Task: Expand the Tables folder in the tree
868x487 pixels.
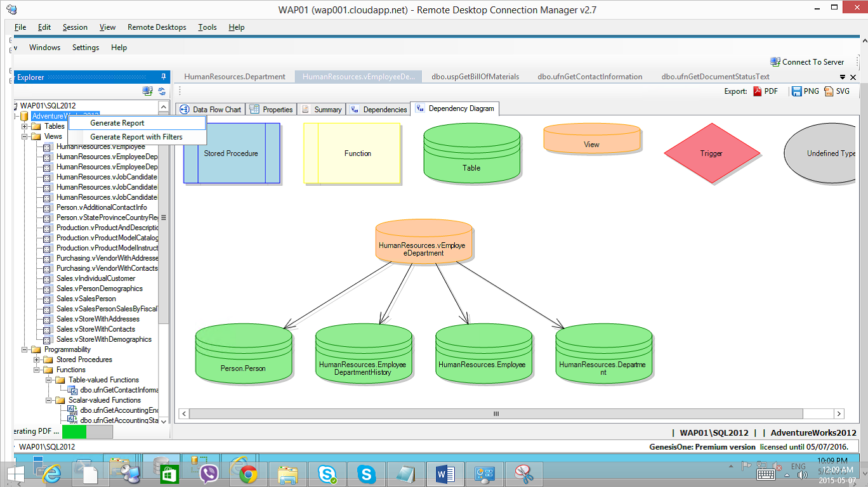Action: pyautogui.click(x=25, y=126)
